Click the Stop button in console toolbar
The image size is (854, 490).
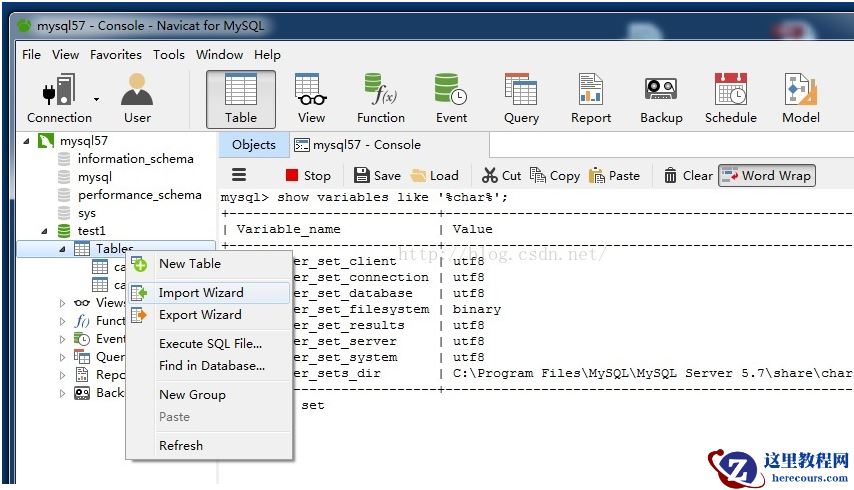pos(308,175)
